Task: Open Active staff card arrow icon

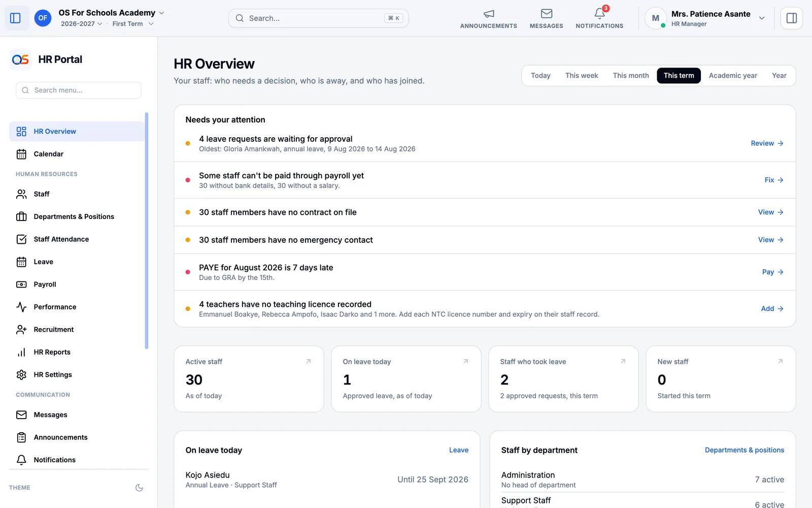Action: coord(309,361)
